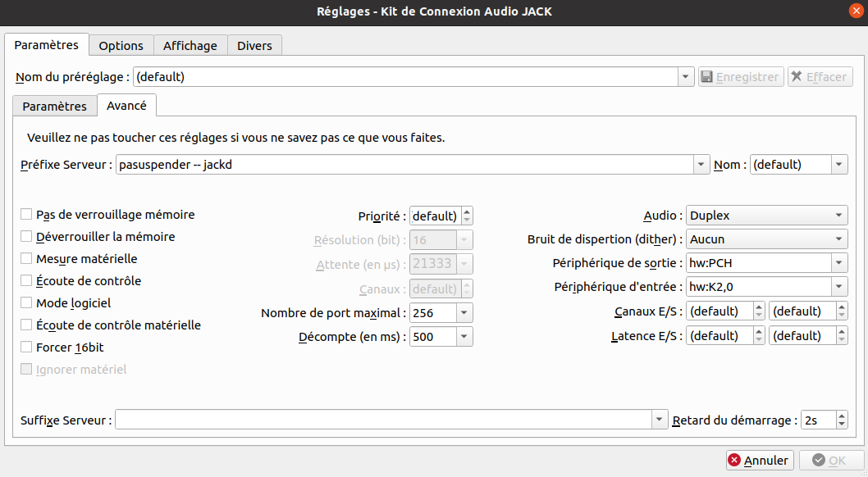Tick the Écoute de contrôle checkbox

point(27,281)
